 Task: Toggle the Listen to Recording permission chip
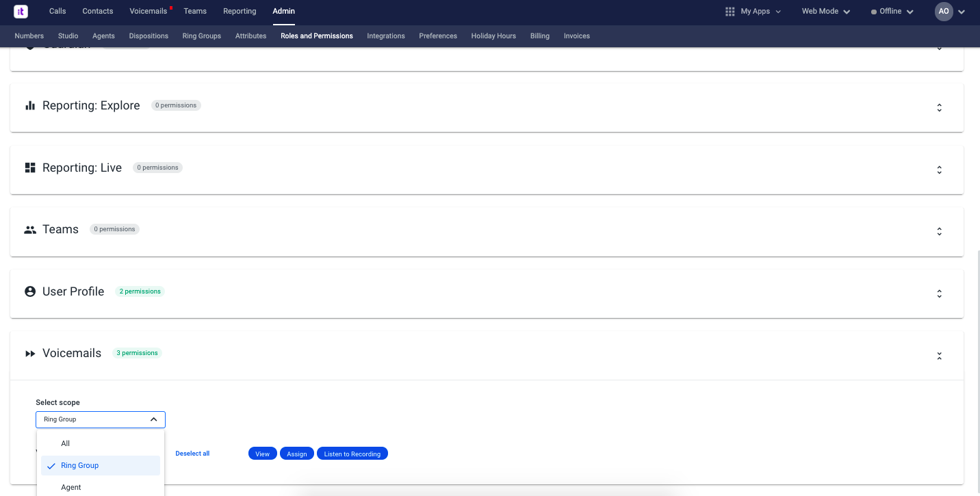pos(352,454)
